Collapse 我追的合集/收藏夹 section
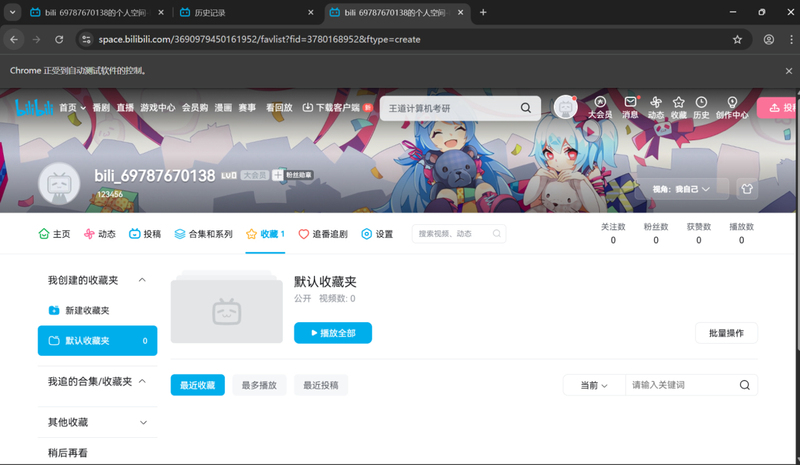This screenshot has height=465, width=800. [x=142, y=381]
